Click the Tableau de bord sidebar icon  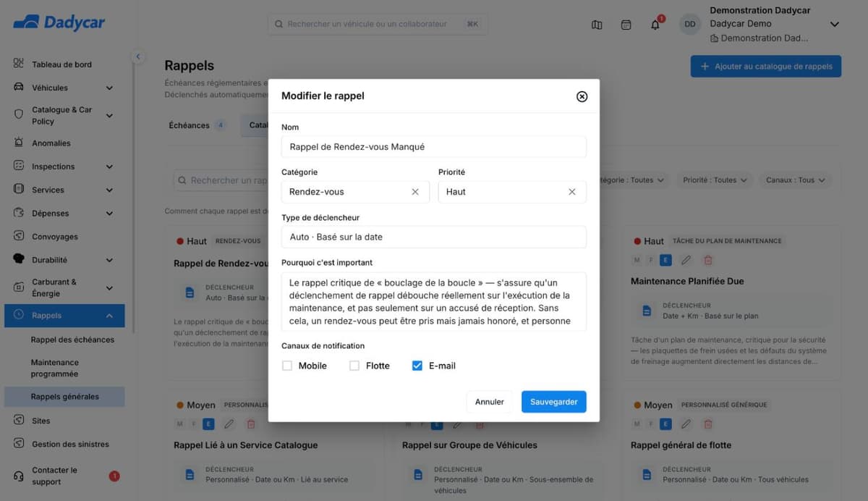point(19,64)
